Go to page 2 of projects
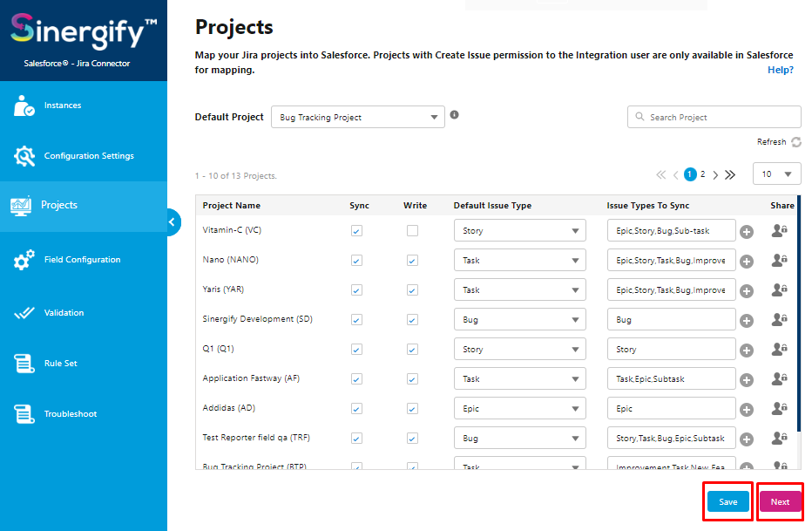812x531 pixels. coord(703,174)
